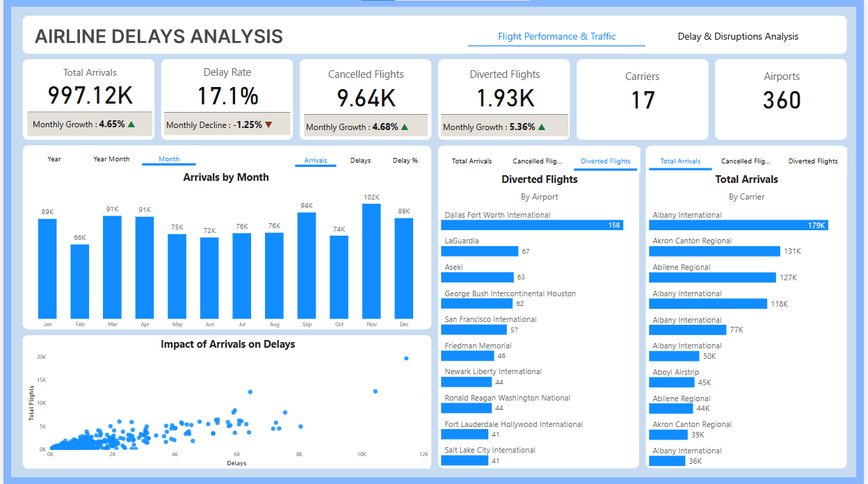Choose the Delays metric for monthly chart
This screenshot has width=868, height=484.
pos(360,161)
